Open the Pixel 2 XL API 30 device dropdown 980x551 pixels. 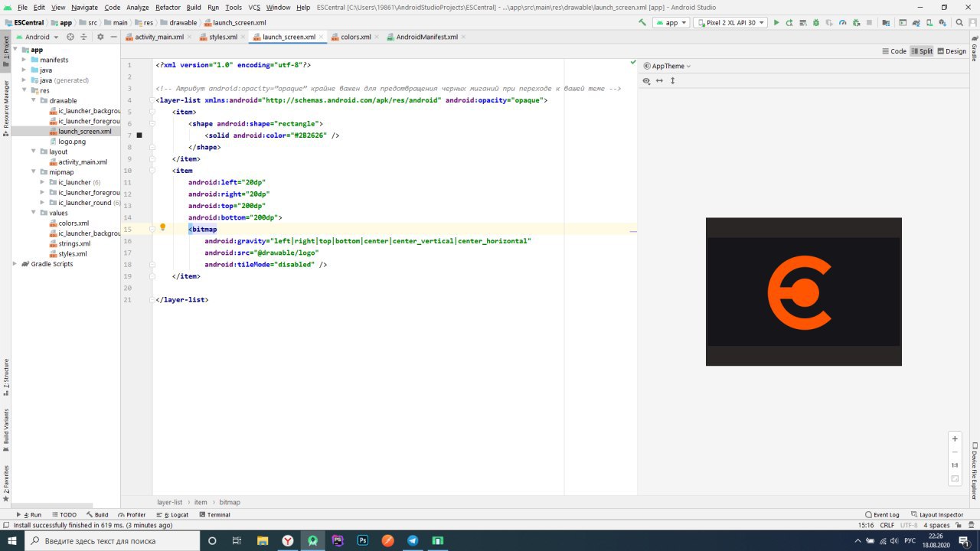730,23
